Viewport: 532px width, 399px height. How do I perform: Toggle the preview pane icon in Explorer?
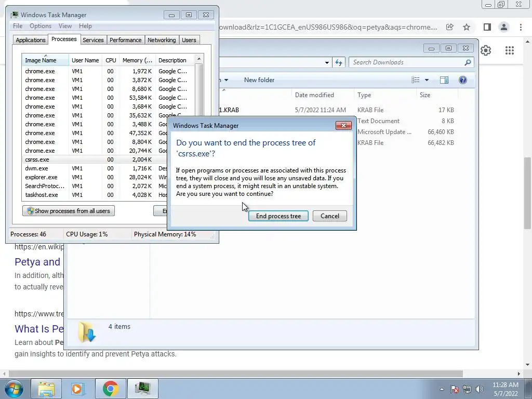point(444,80)
